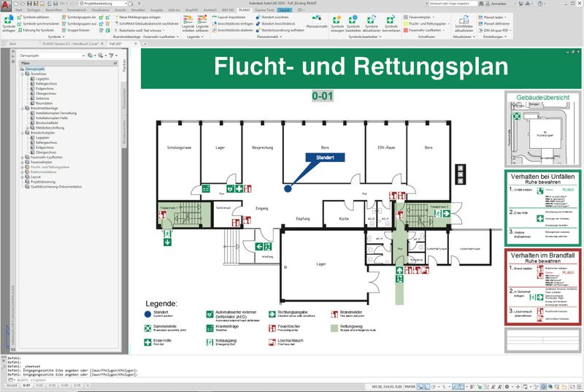Click the search keyword input box
Image resolution: width=584 pixels, height=392 pixels.
click(453, 4)
